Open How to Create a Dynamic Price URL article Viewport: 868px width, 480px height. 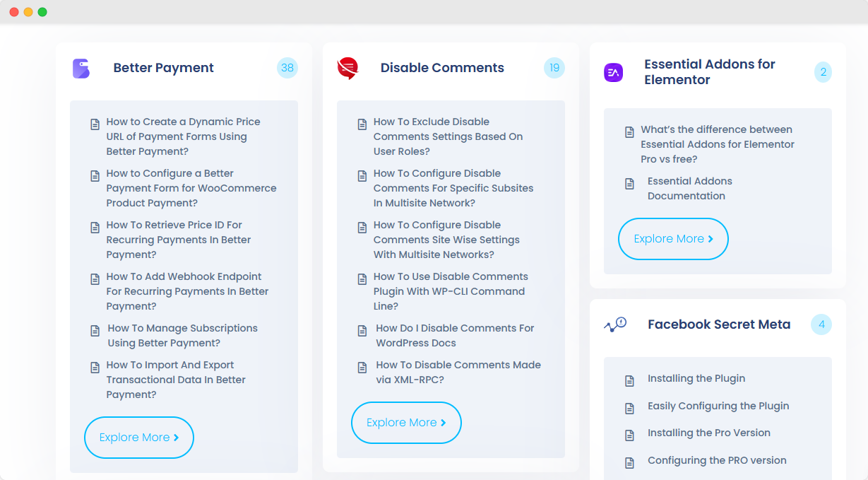pos(184,136)
